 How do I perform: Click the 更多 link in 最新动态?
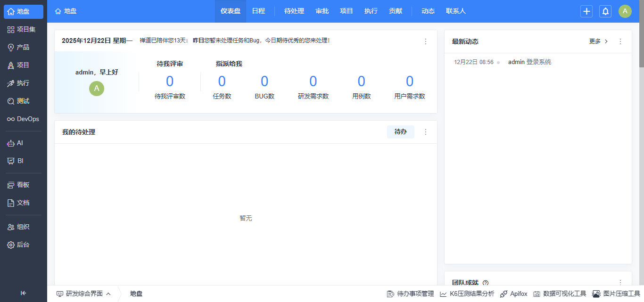(x=598, y=41)
